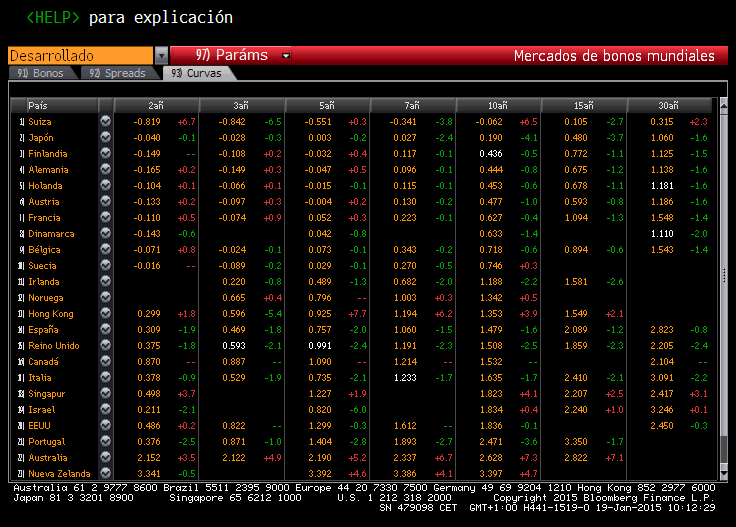Select the 93) Curvas tab
Screen dimensions: 736x527
pos(196,73)
